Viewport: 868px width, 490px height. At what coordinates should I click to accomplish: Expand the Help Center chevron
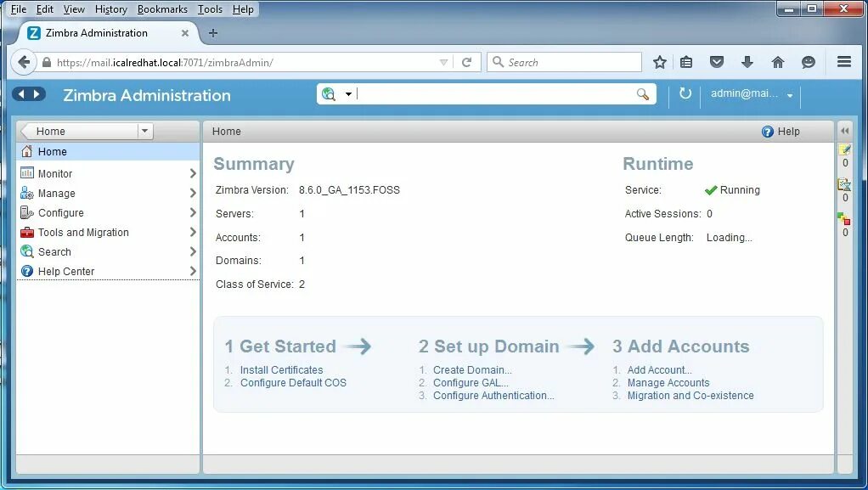coord(193,271)
